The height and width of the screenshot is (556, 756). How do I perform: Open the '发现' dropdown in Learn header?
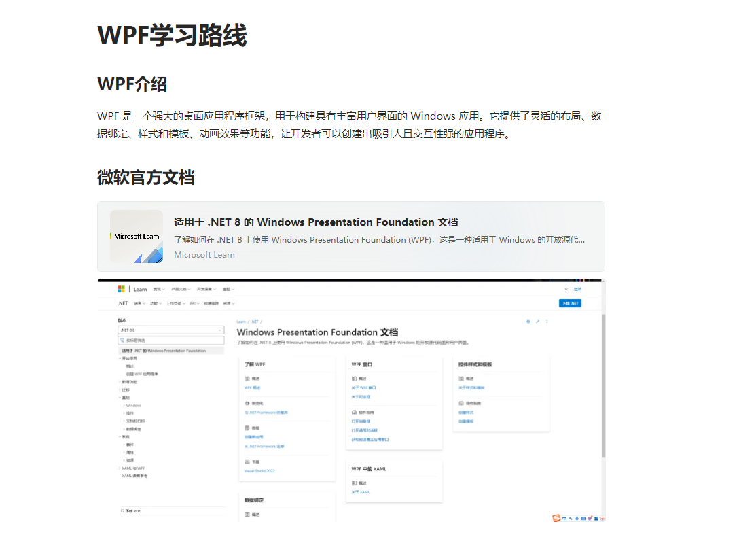(159, 289)
